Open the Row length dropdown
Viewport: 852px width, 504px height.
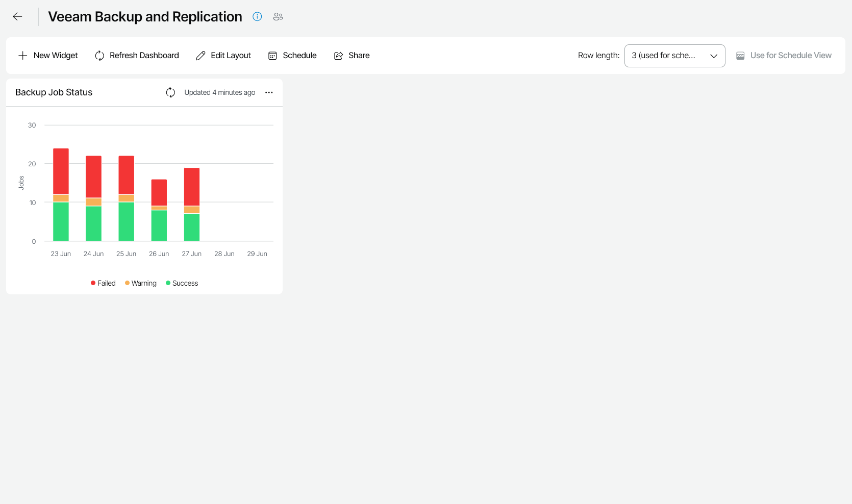(674, 56)
